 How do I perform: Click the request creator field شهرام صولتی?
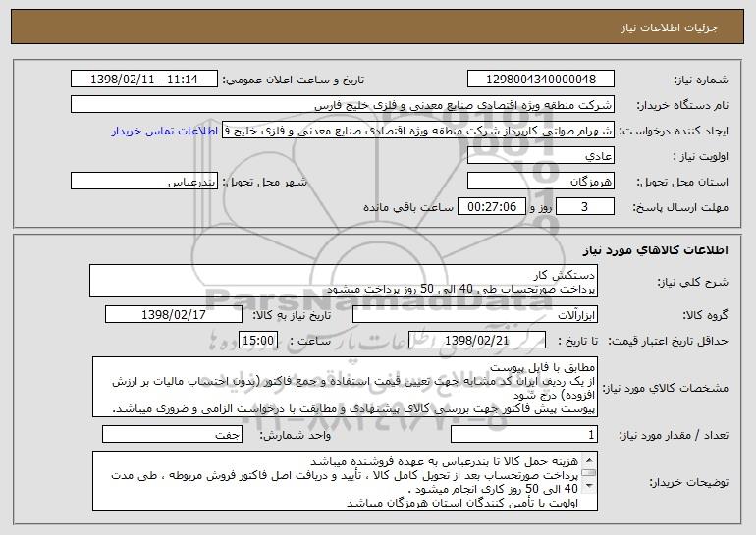pyautogui.click(x=418, y=131)
